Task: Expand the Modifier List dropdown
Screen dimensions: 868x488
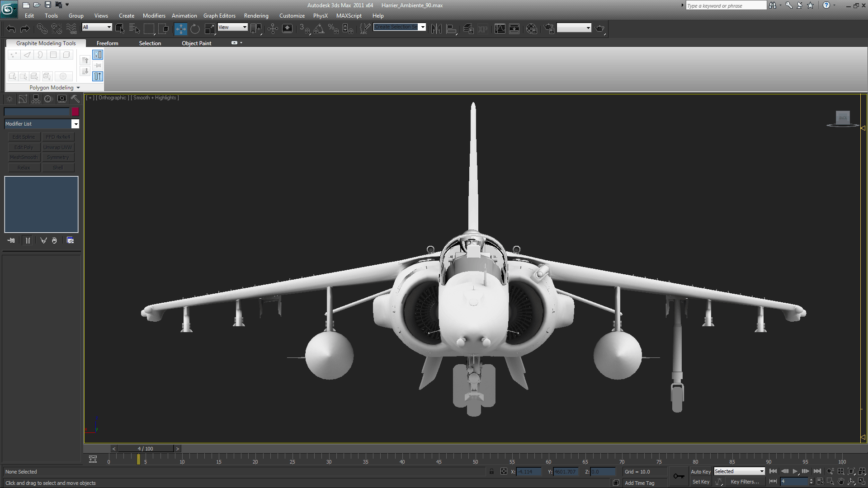Action: [42, 124]
